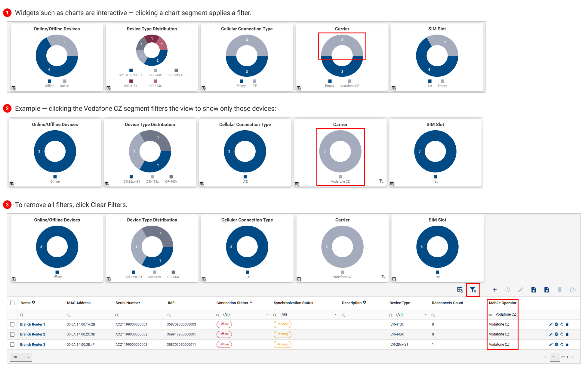Click the filter-clear icon in step 2's Carrier widget
The width and height of the screenshot is (588, 371).
point(381,181)
